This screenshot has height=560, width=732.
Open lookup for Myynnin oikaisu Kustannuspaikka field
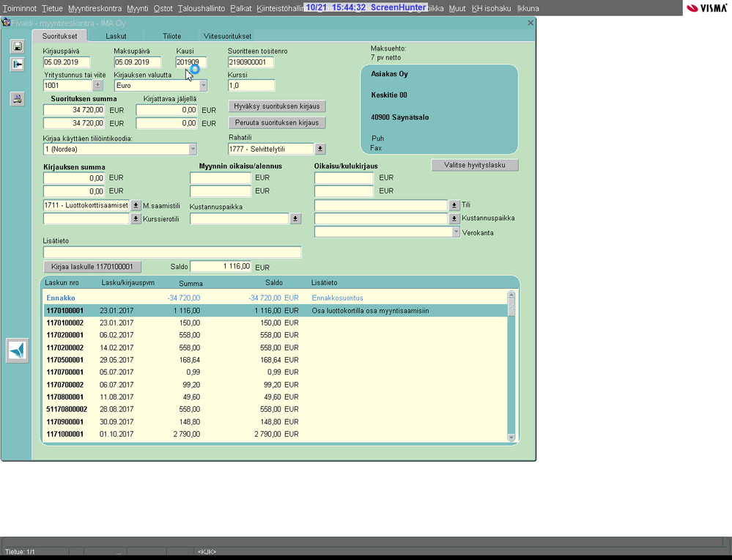click(295, 218)
